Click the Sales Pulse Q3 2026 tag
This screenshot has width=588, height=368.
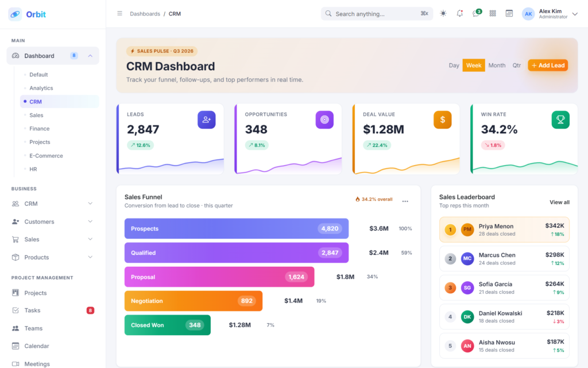point(162,51)
